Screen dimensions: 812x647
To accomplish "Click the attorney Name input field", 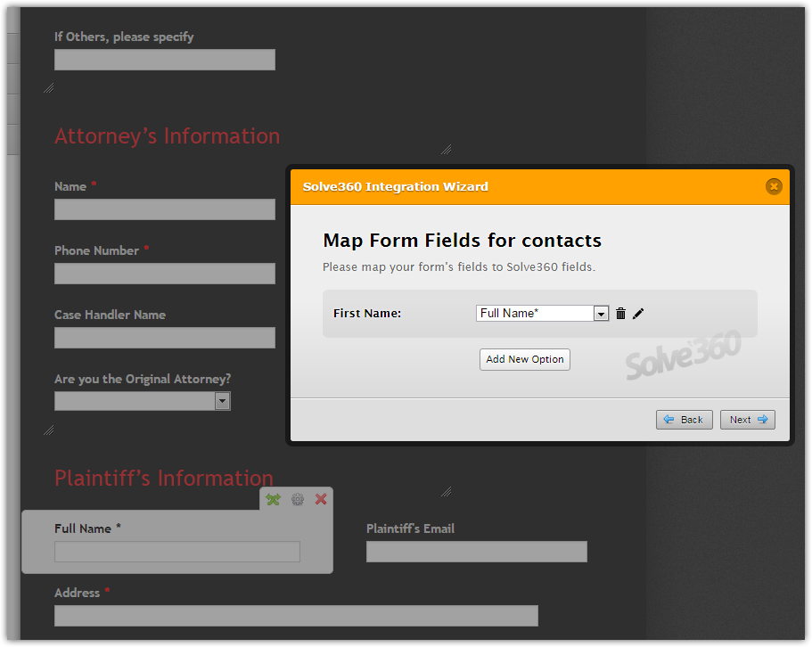I will [165, 209].
